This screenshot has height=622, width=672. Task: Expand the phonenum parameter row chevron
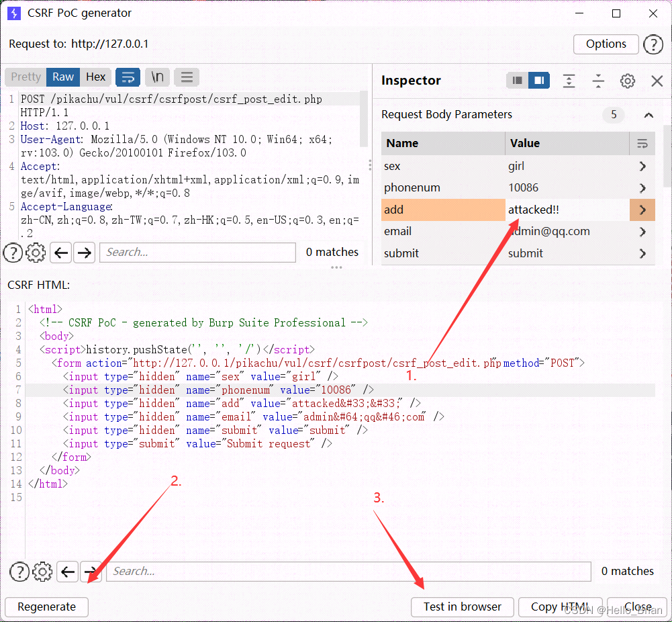pyautogui.click(x=642, y=188)
